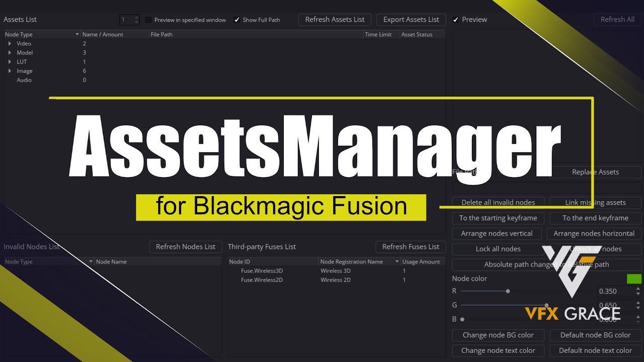Click Default node text color button

coord(595,351)
